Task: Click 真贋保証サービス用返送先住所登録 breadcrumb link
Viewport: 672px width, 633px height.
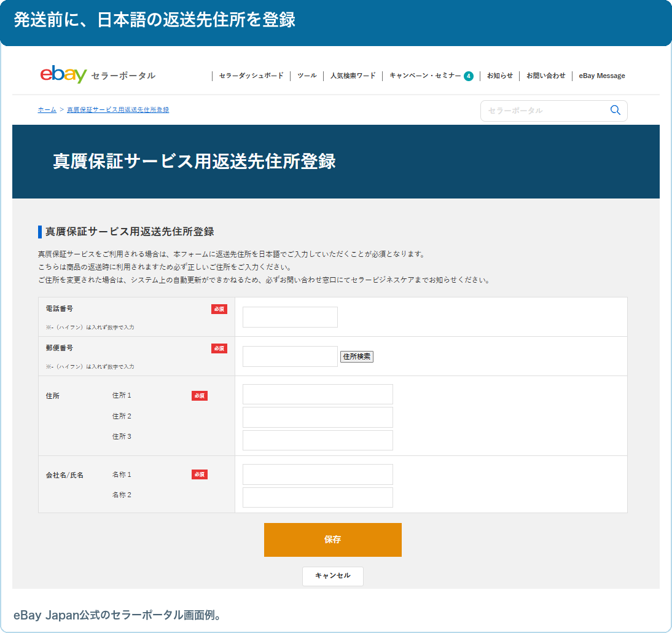Action: [x=118, y=109]
